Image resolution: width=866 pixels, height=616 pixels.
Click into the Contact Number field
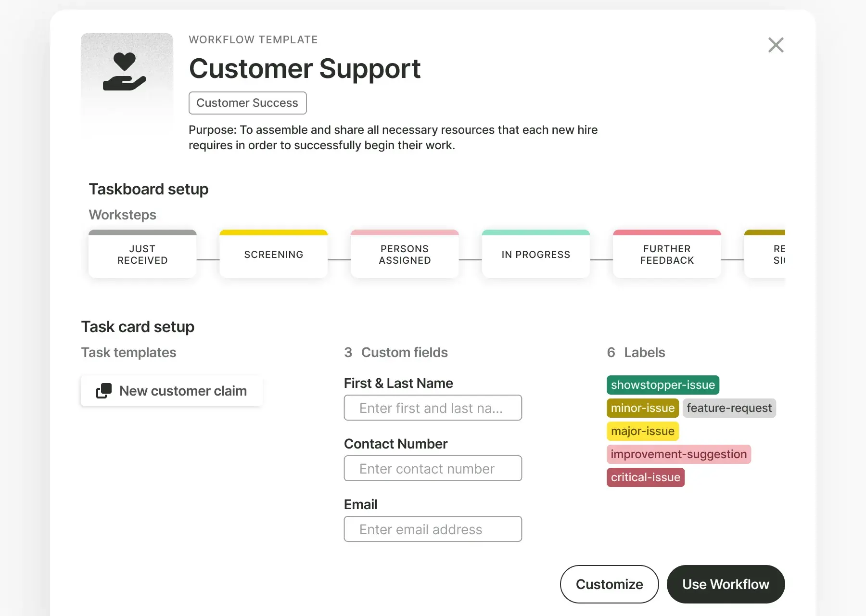433,469
